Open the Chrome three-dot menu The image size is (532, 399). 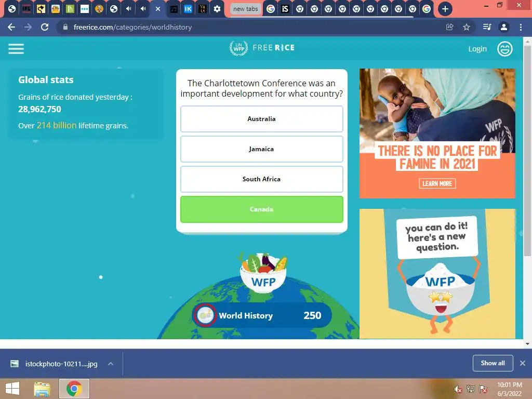coord(521,27)
